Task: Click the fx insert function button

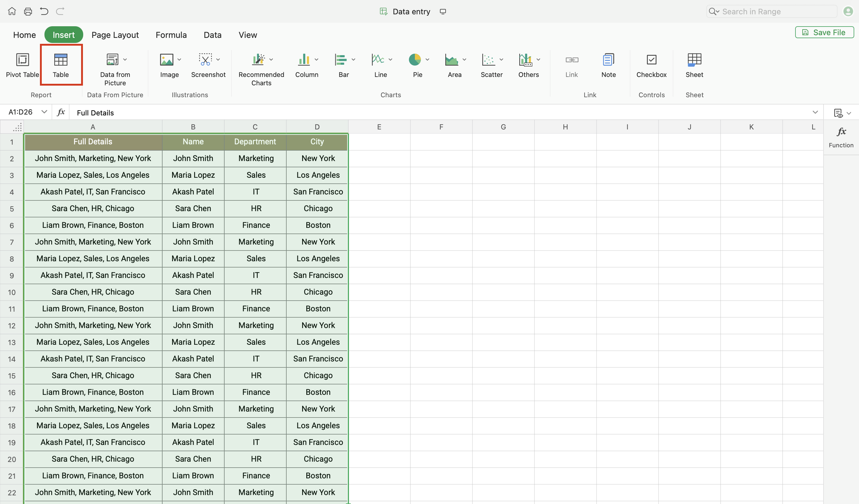Action: (x=61, y=112)
